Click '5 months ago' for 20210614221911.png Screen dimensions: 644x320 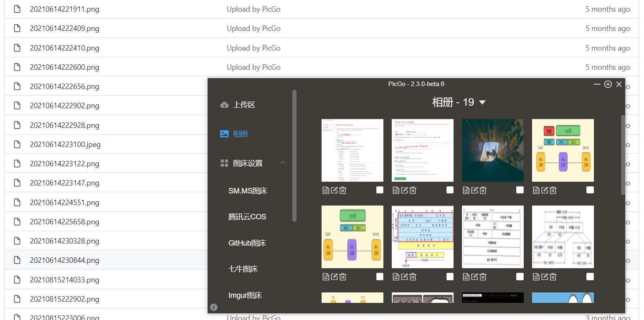(x=608, y=9)
